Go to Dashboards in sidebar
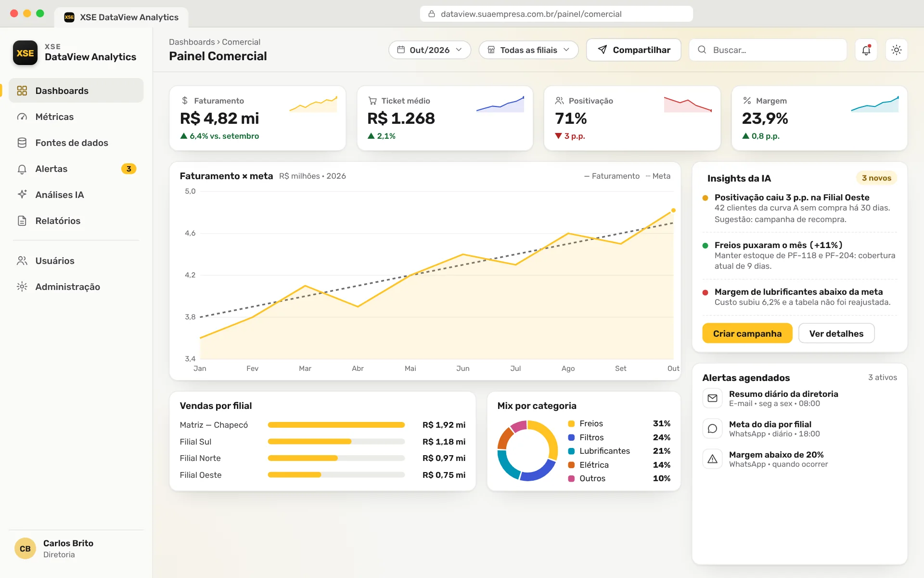The image size is (924, 578). click(76, 91)
